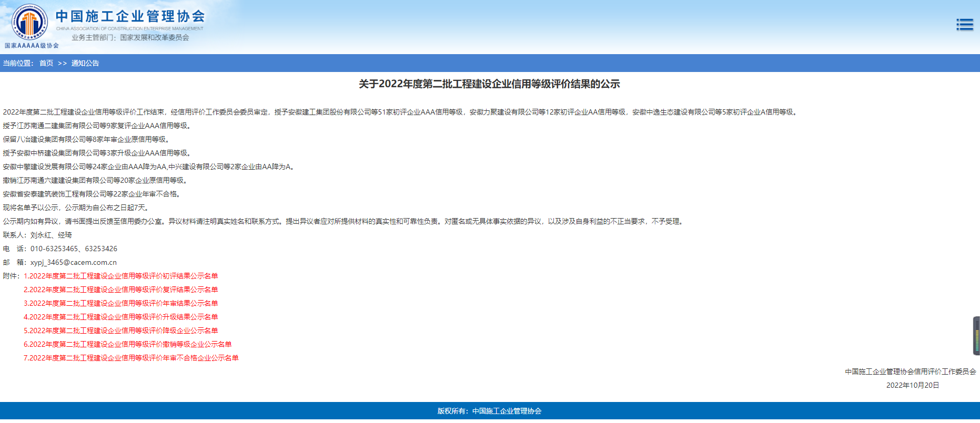Click the article title 关于2022年度第二批工程建设企业信用等级评价结果的公示

pos(489,84)
